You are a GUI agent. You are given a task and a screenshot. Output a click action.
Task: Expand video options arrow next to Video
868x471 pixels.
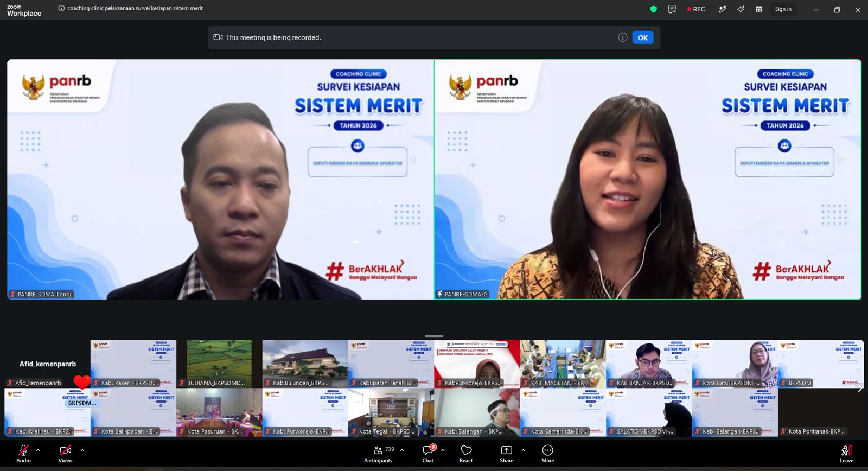82,450
